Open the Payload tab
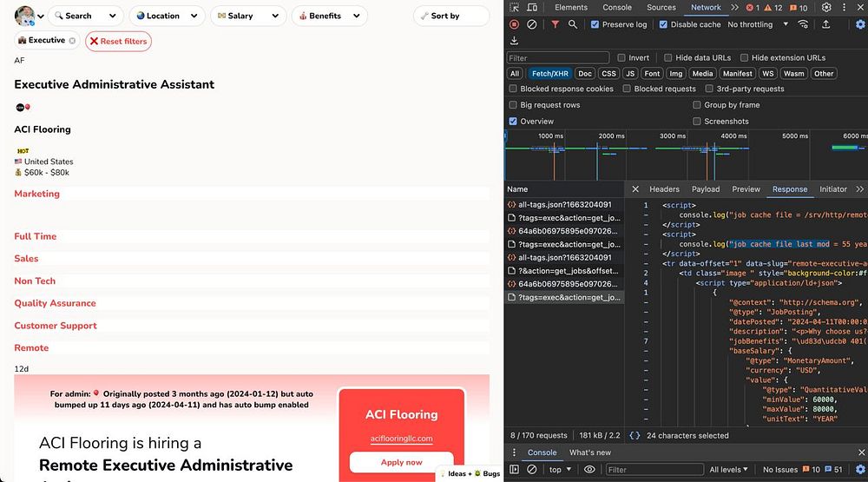868x482 pixels. (x=705, y=189)
